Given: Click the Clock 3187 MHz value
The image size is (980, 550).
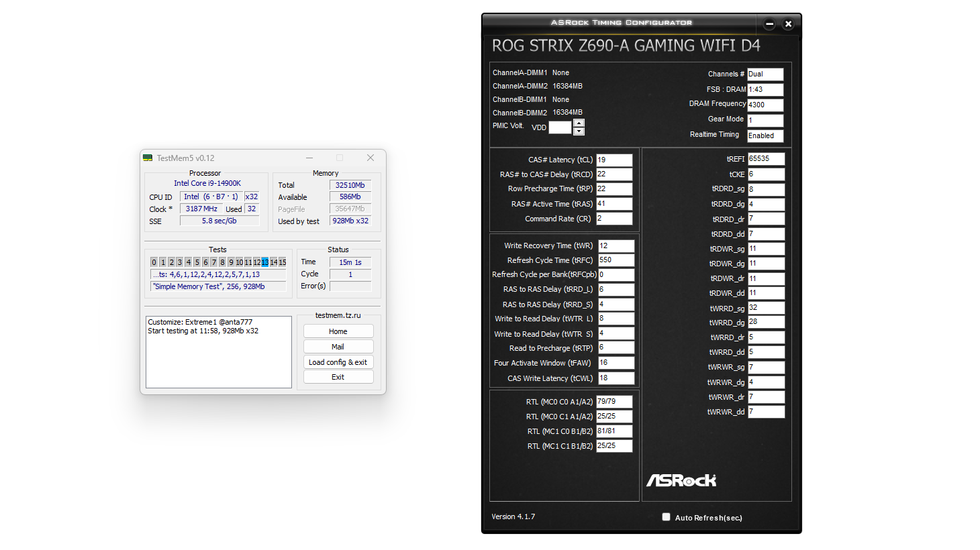Looking at the screenshot, I should click(x=201, y=209).
